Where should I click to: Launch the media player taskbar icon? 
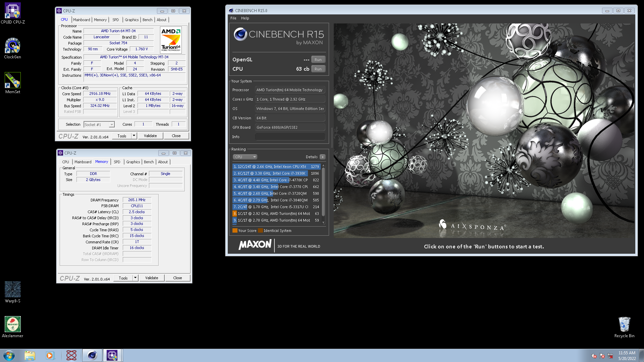50,355
